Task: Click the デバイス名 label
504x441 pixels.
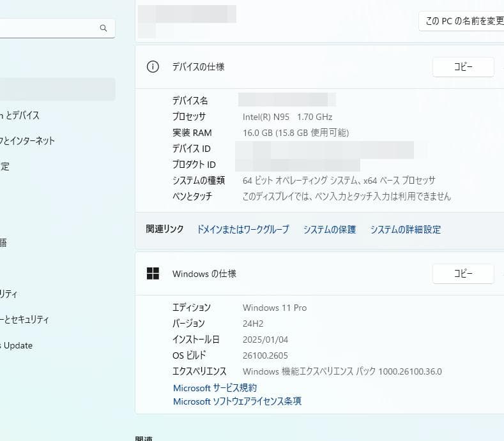Action: point(190,101)
